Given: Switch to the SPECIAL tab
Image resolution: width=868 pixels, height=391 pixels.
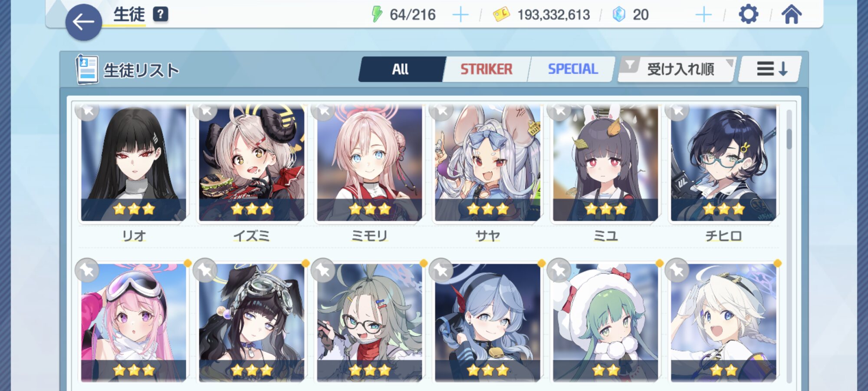Looking at the screenshot, I should (572, 69).
